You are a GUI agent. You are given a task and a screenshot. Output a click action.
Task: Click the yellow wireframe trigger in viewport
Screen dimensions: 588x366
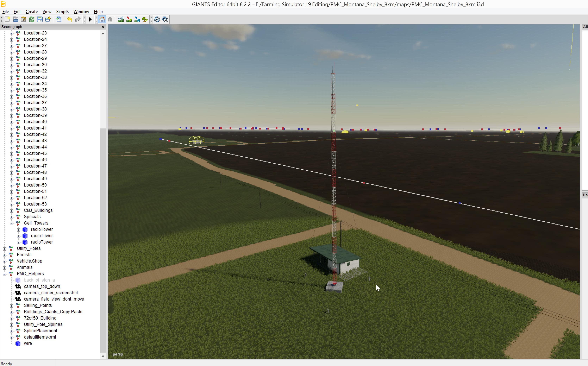(x=196, y=140)
